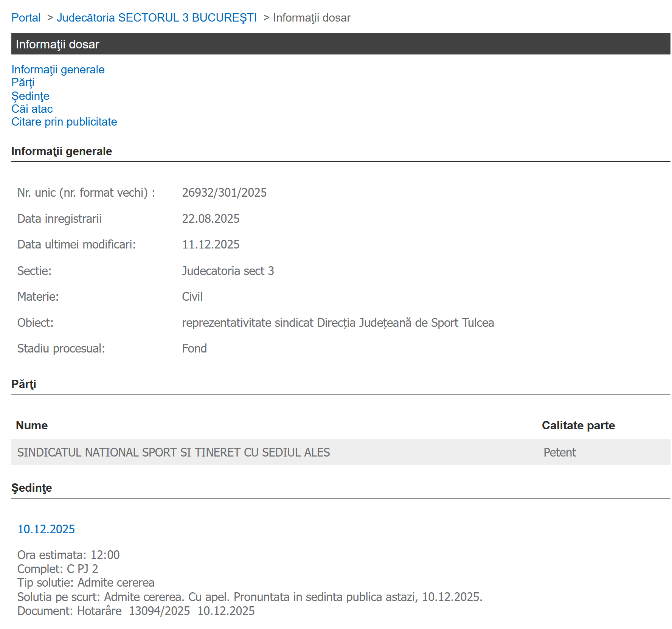
Task: Click the Nume column header
Action: [x=32, y=425]
